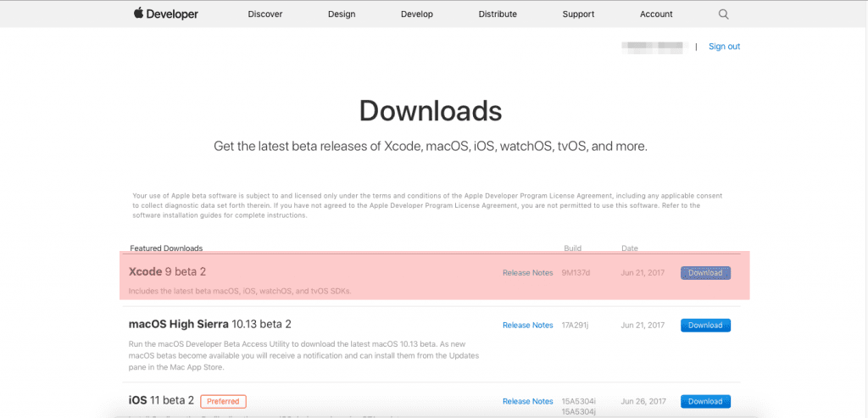Download iOS 11 beta 2

click(705, 402)
